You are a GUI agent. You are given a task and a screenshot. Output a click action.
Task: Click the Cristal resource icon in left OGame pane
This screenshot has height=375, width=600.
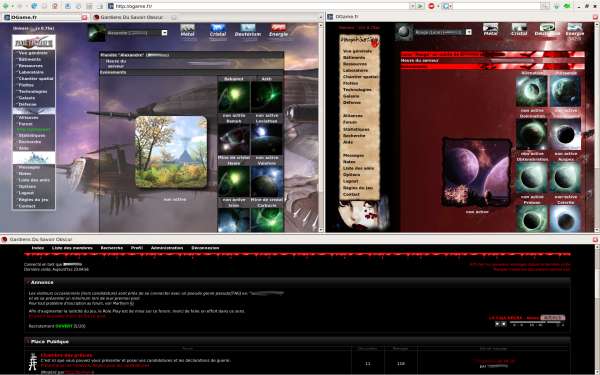click(218, 28)
